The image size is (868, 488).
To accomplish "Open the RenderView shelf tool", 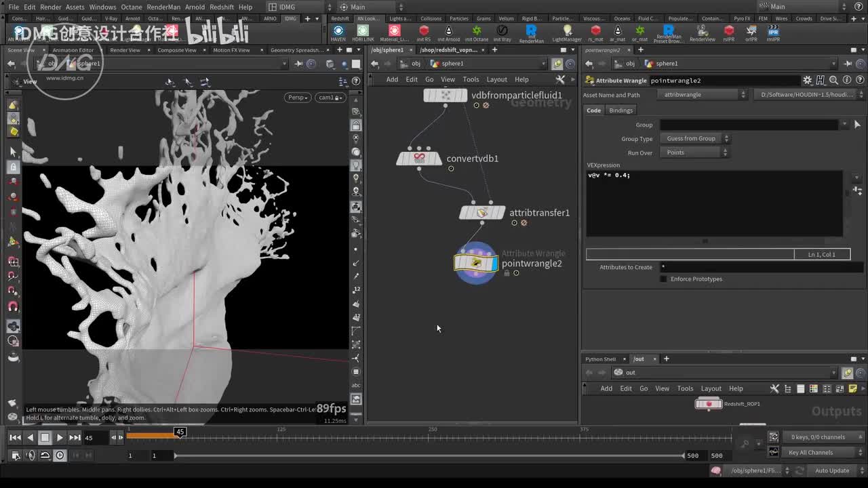I will pyautogui.click(x=702, y=32).
